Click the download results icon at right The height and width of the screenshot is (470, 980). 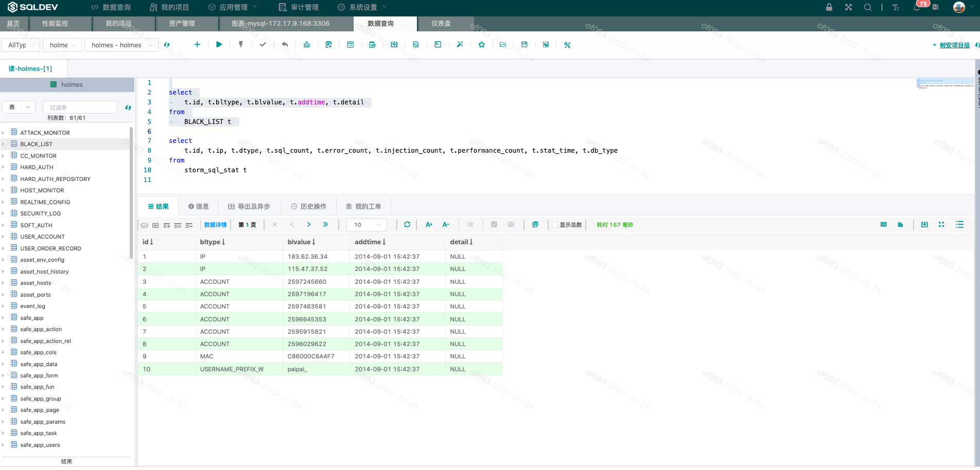[924, 225]
